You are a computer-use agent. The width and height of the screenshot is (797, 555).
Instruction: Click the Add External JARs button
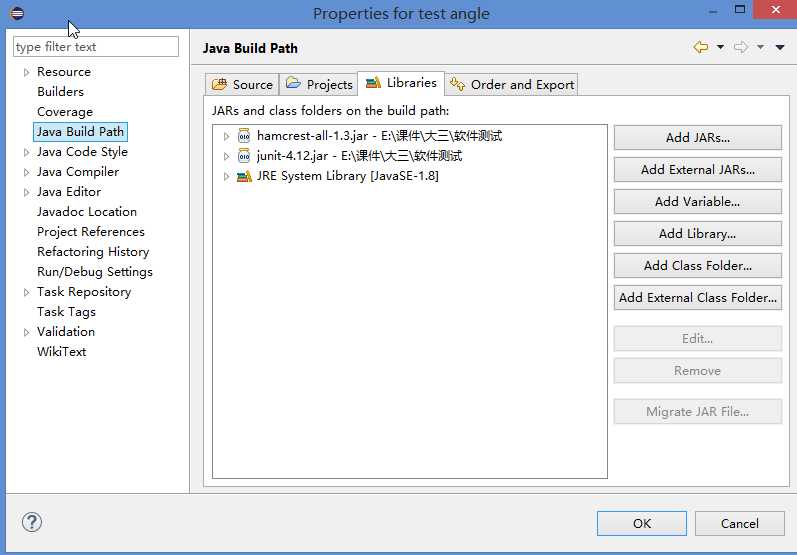697,170
